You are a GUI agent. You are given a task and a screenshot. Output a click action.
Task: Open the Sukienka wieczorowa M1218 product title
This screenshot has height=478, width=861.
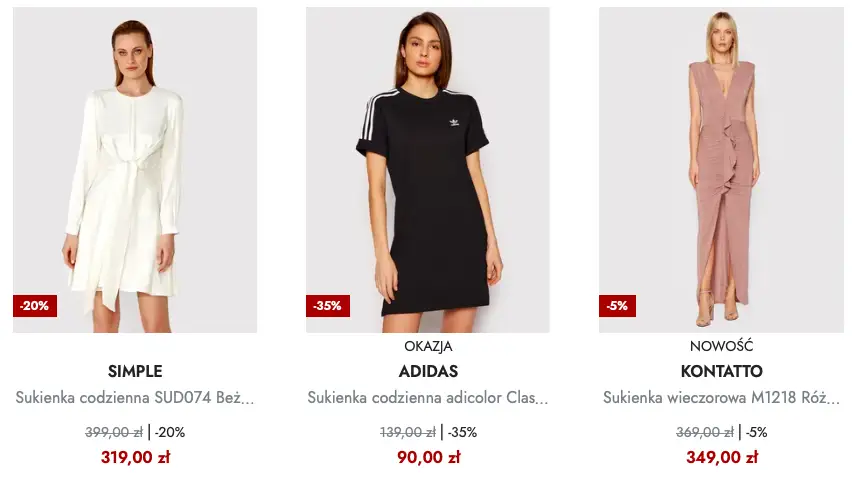(x=721, y=398)
